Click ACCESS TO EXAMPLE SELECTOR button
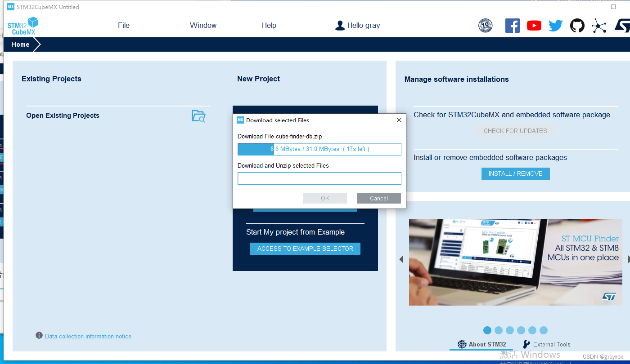Image resolution: width=630 pixels, height=364 pixels. 305,249
